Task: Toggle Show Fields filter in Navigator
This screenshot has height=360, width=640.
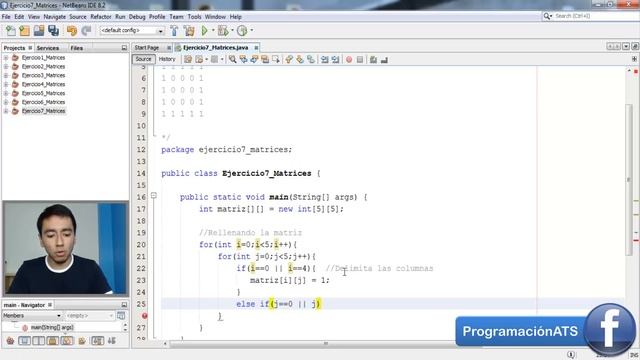Action: [x=24, y=341]
